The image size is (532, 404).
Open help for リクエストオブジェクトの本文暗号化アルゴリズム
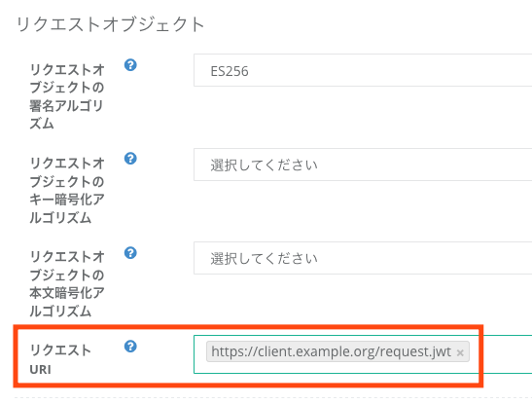click(x=130, y=253)
